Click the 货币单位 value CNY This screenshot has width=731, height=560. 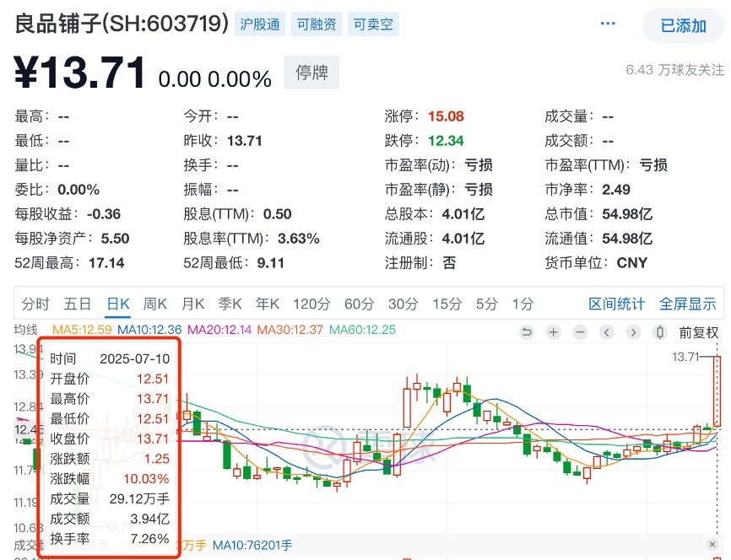click(x=632, y=263)
